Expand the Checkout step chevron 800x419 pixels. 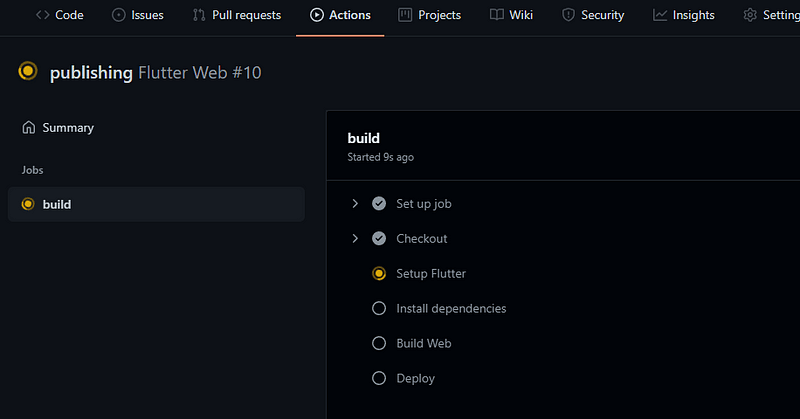click(355, 238)
